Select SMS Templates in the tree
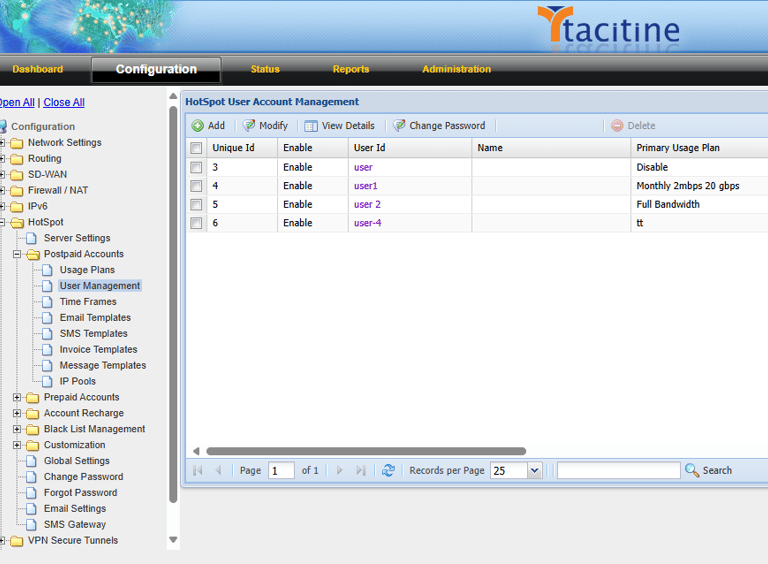 click(94, 334)
